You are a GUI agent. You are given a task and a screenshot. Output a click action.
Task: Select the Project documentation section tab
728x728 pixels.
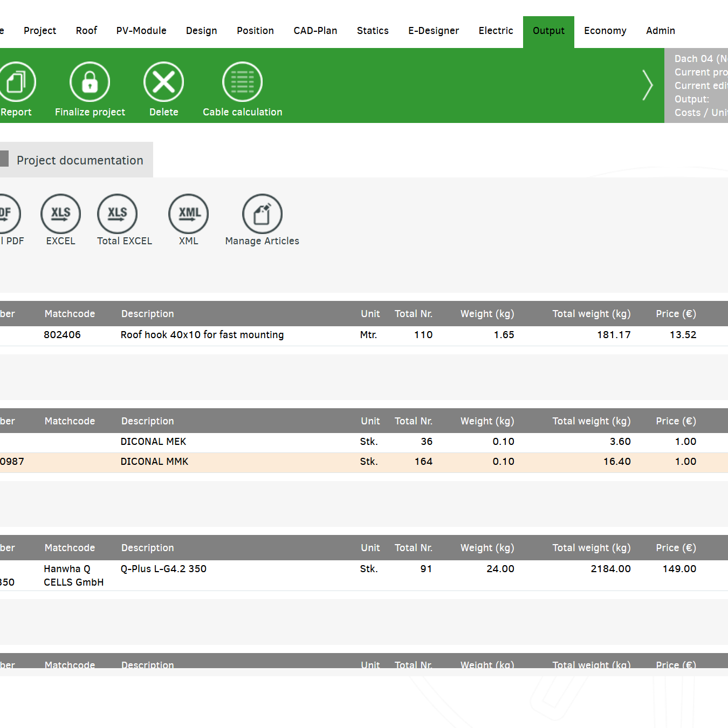[x=80, y=160]
